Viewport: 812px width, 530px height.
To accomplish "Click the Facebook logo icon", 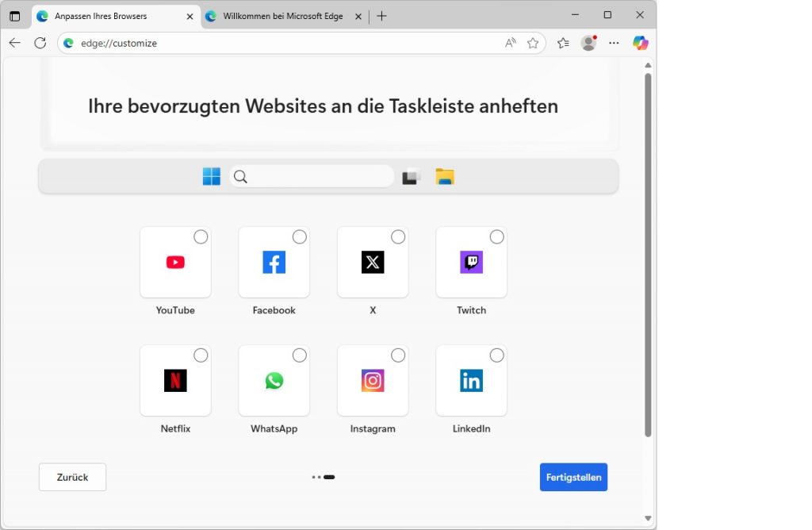I will point(274,263).
